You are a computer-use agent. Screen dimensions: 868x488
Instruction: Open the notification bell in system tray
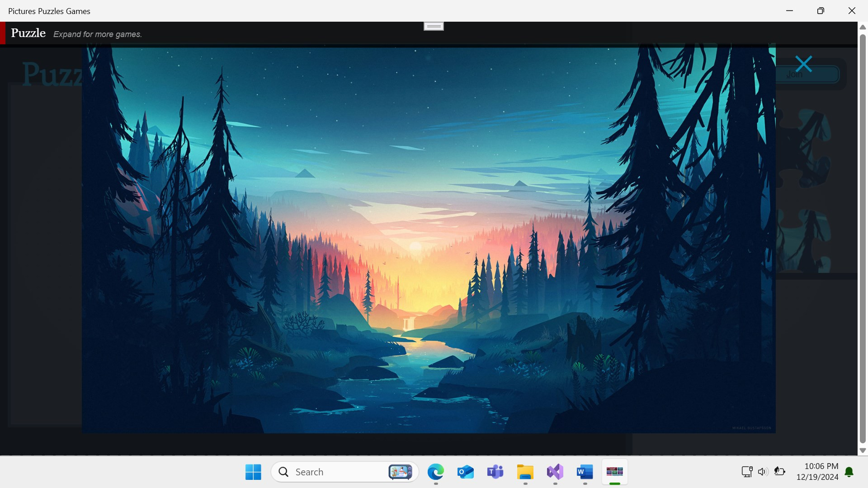click(849, 472)
